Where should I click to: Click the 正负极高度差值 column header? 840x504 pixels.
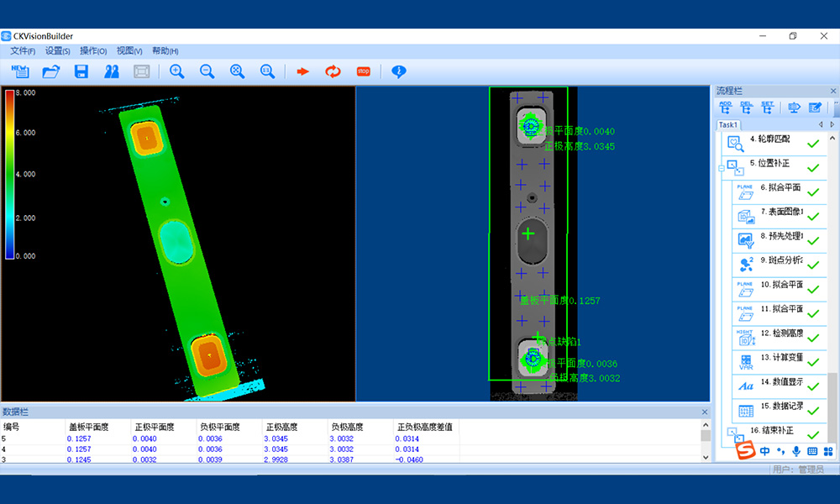[425, 427]
